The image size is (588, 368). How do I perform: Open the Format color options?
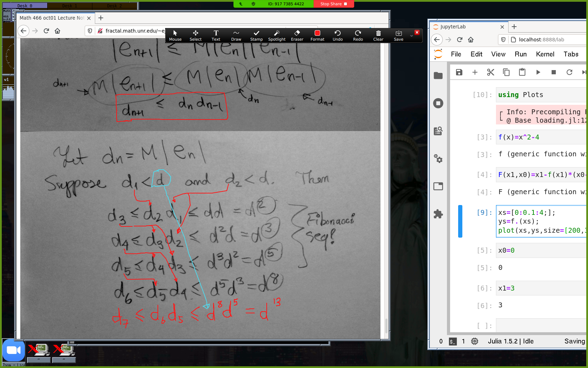tap(317, 35)
